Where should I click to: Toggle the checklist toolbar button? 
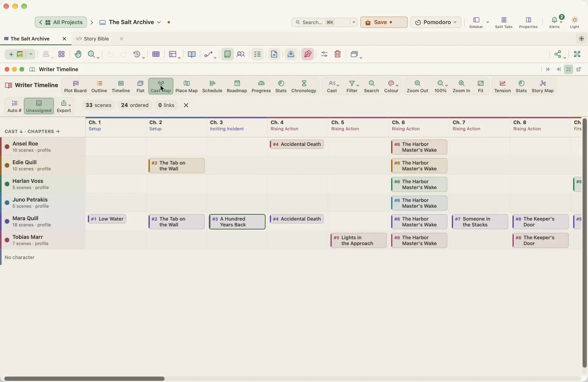pos(257,54)
